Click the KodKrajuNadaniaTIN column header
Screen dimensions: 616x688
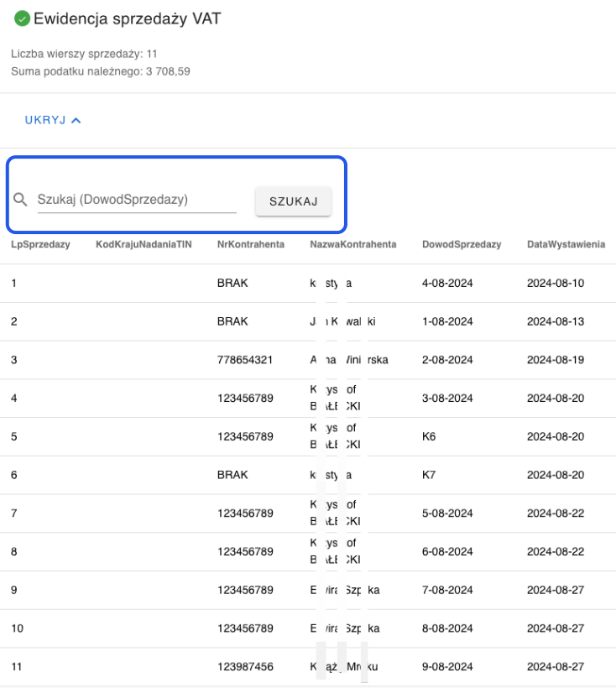144,244
